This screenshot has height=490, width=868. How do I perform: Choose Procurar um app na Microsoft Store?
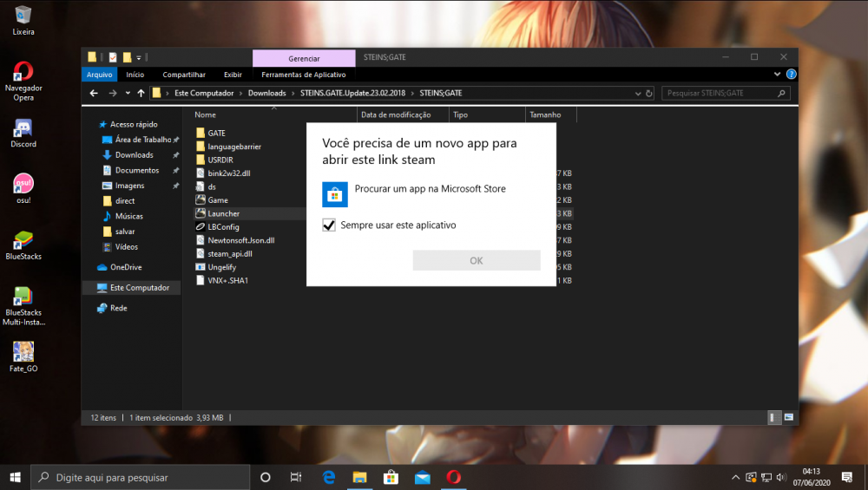coord(431,188)
